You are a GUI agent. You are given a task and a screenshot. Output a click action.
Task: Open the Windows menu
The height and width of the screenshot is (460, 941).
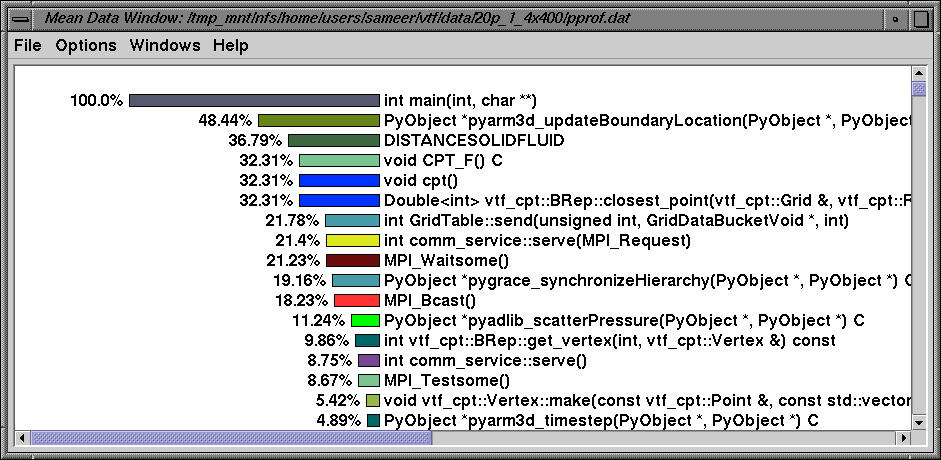[165, 46]
